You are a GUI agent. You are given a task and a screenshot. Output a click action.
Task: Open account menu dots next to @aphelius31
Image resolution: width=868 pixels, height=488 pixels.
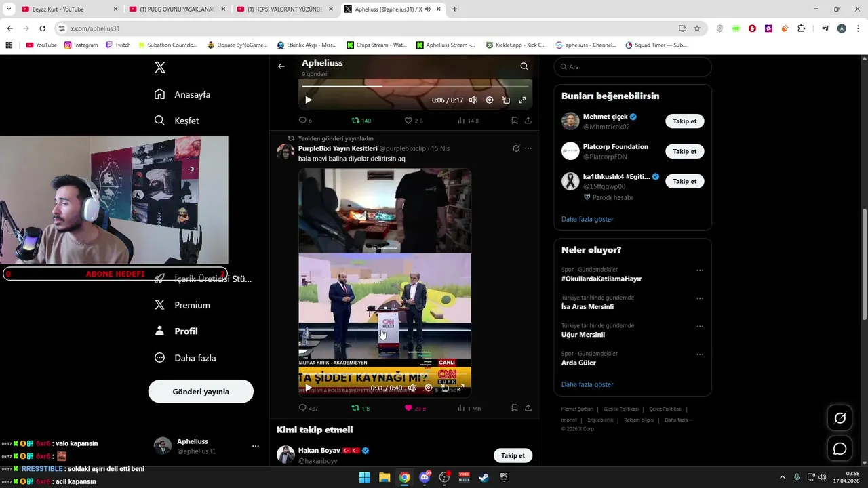click(x=256, y=446)
